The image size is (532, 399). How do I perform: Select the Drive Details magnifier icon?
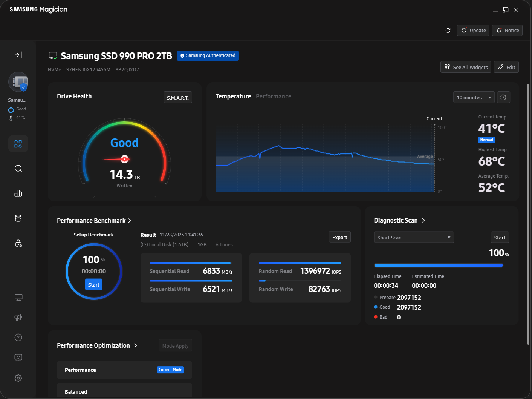[x=18, y=169]
